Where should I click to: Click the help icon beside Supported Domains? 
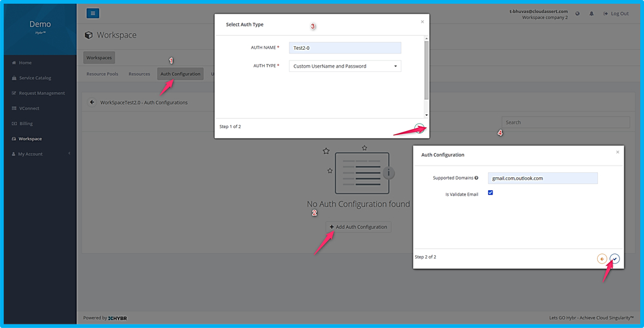477,178
